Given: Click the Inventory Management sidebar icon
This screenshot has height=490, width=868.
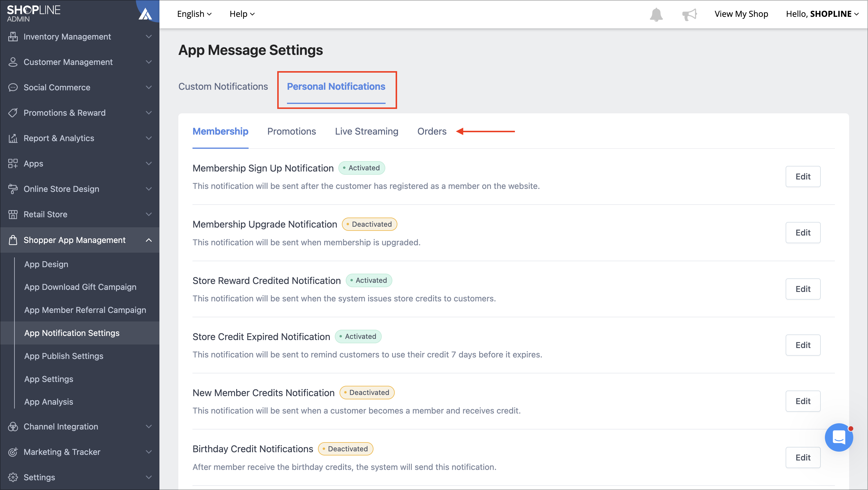Looking at the screenshot, I should (x=13, y=36).
